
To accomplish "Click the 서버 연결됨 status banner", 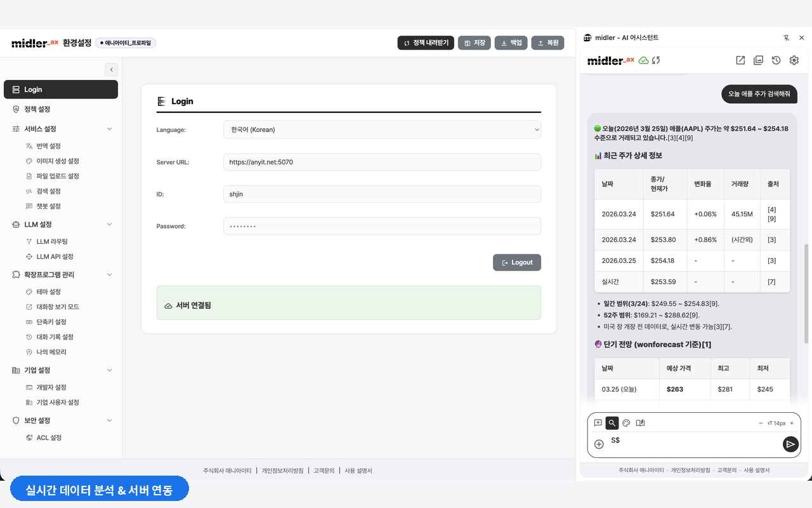I will [x=349, y=303].
